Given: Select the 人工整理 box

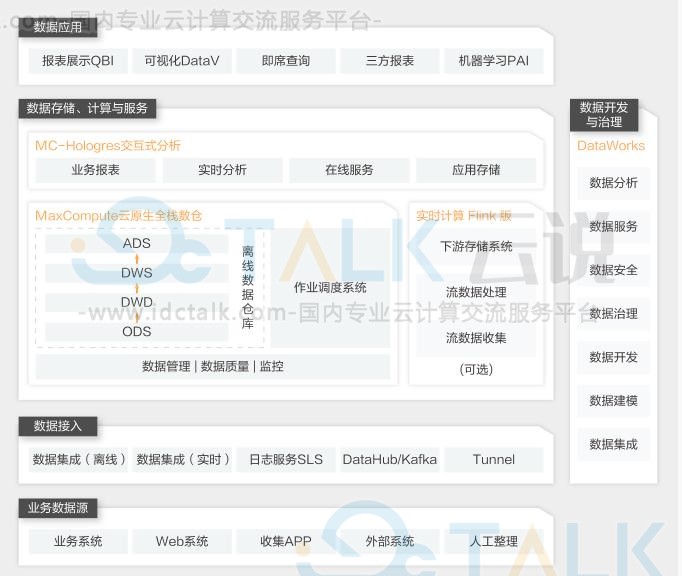Looking at the screenshot, I should coord(494,541).
